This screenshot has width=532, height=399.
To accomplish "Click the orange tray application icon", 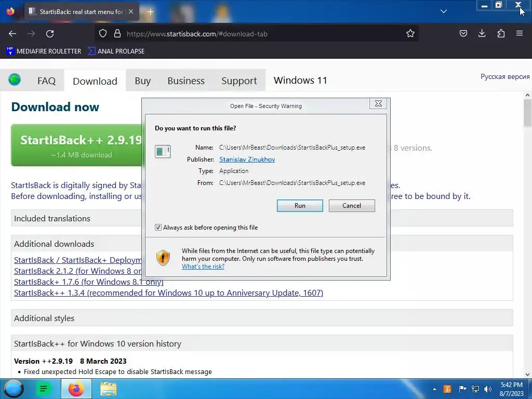I will click(x=447, y=389).
